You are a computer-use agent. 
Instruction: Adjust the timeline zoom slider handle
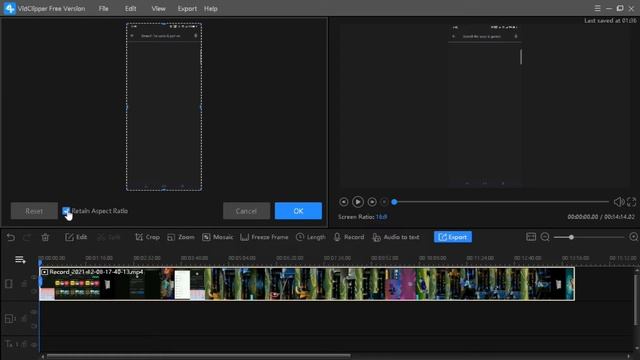571,237
